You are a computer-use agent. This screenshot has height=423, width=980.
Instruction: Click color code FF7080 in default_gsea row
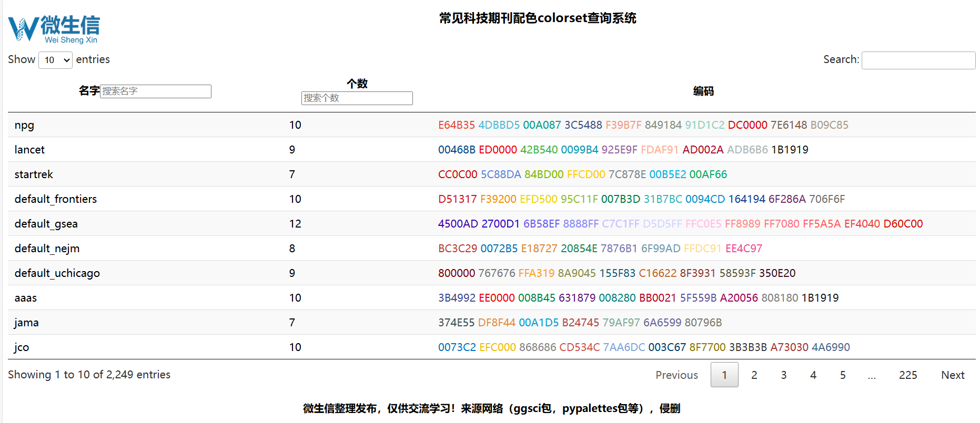point(782,224)
